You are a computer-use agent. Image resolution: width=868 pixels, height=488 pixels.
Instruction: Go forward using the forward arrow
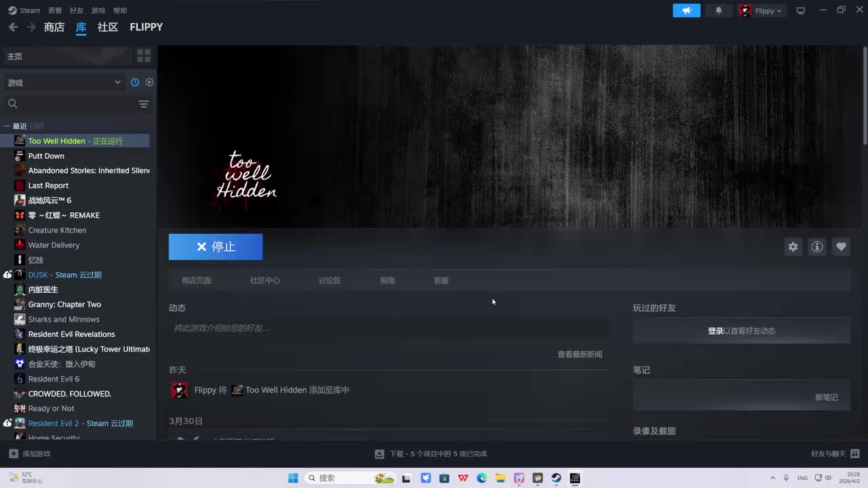[31, 27]
